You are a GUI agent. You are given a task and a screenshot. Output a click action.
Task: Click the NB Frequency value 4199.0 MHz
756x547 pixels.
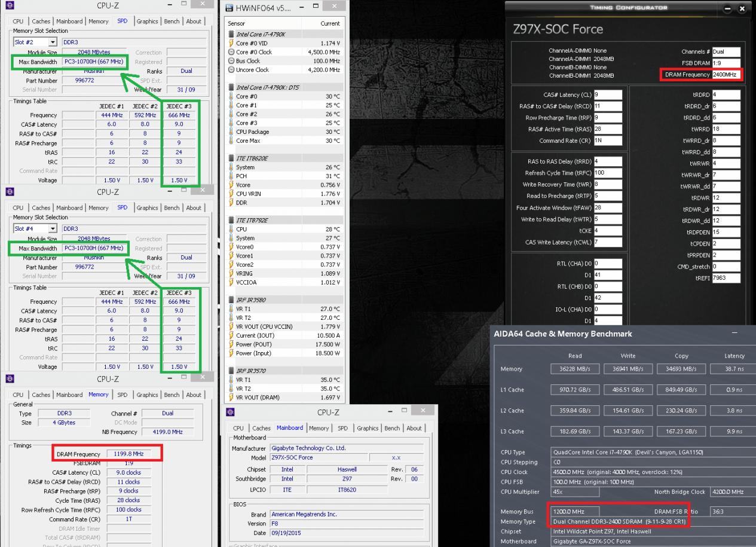167,432
